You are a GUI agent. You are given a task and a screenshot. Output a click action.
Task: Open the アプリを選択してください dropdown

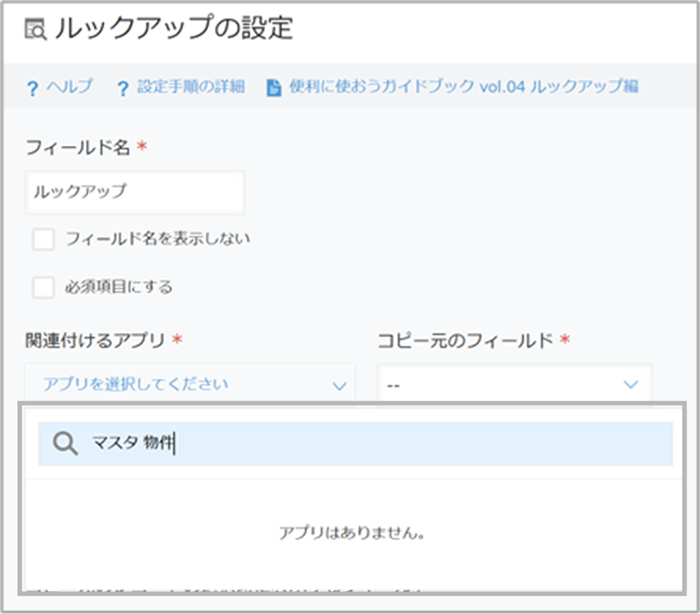[189, 385]
